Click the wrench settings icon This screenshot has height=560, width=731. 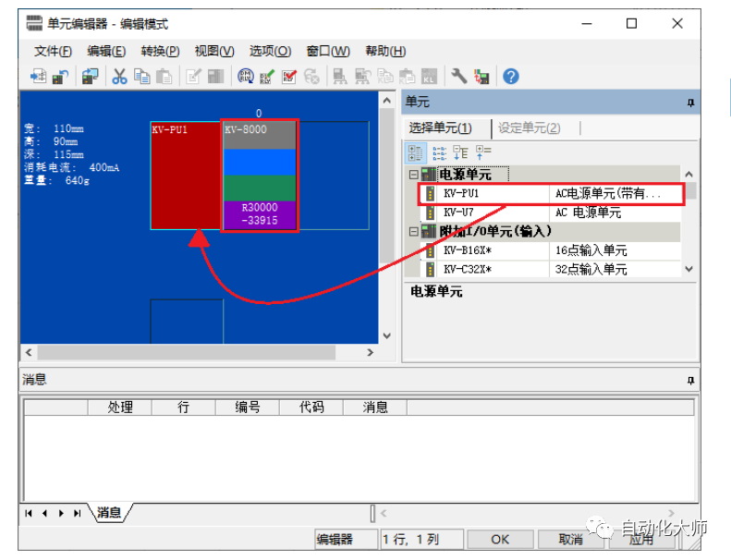tap(458, 76)
